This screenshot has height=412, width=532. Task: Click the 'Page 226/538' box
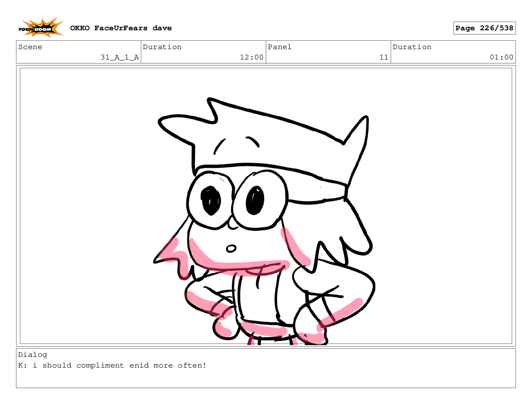click(x=484, y=28)
